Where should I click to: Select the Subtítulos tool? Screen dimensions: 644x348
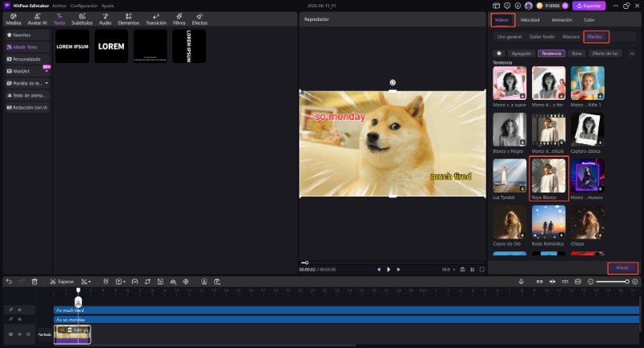(82, 19)
